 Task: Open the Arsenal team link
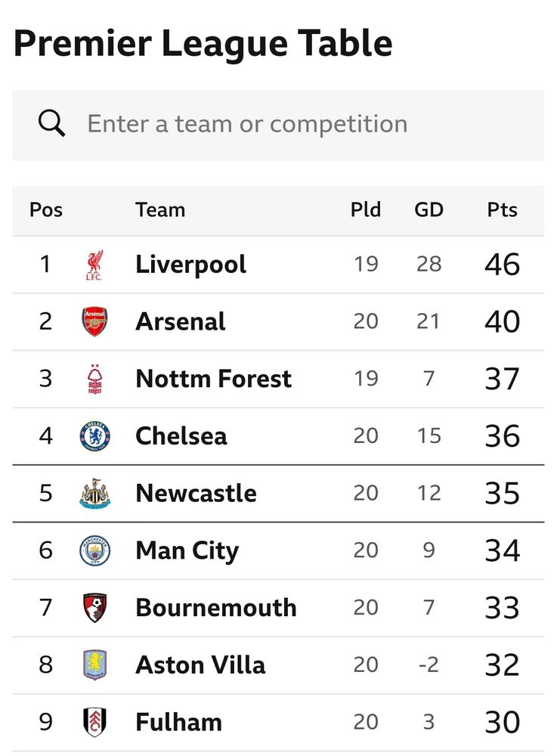[181, 321]
